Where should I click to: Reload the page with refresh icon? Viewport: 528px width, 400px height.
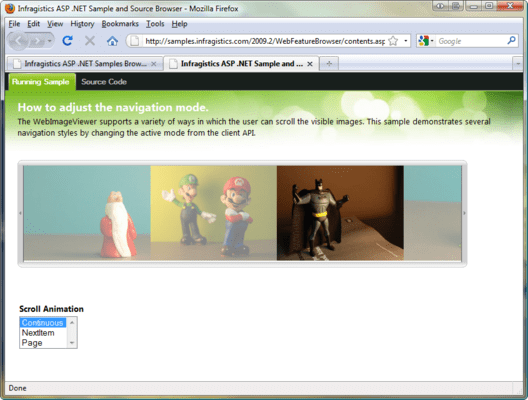pyautogui.click(x=68, y=41)
